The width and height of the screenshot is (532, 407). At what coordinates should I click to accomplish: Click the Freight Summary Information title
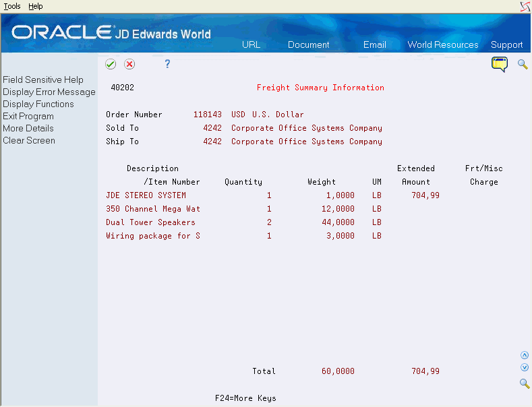(320, 88)
